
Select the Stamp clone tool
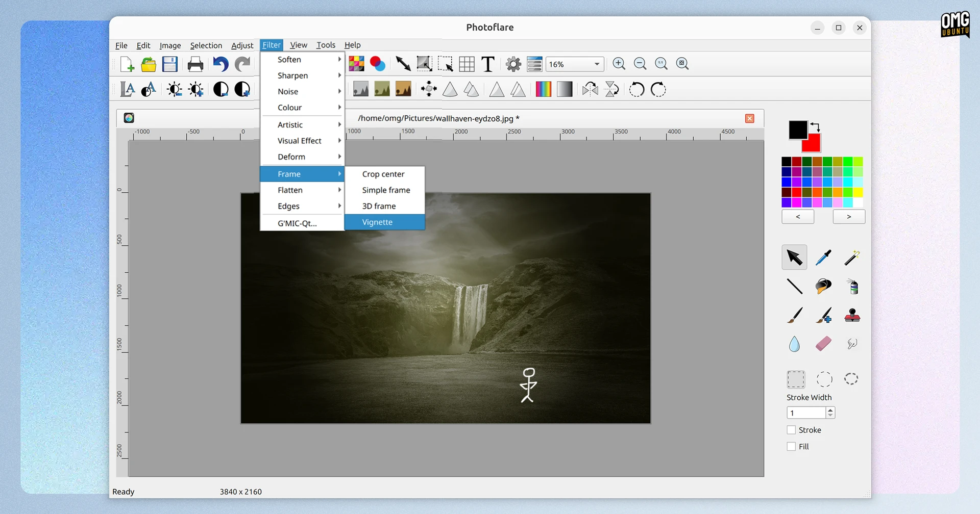coord(852,315)
